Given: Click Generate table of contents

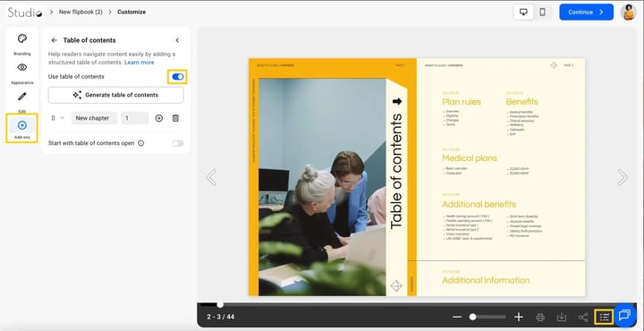Looking at the screenshot, I should 115,95.
